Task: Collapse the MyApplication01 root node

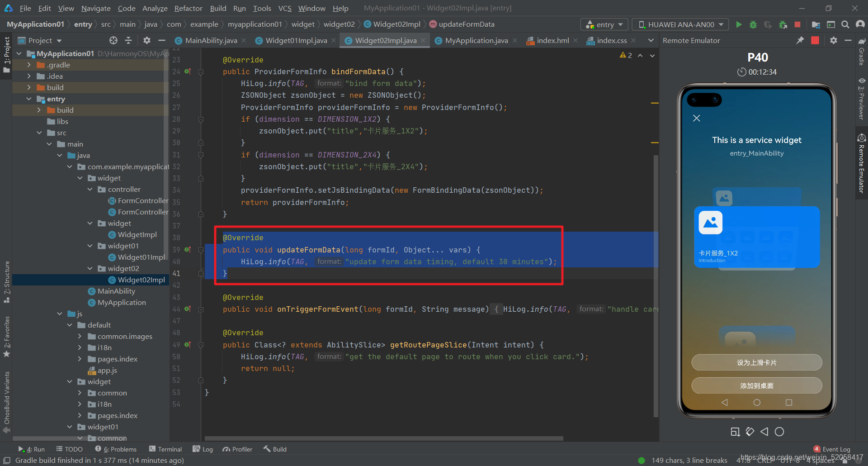Action: click(19, 53)
